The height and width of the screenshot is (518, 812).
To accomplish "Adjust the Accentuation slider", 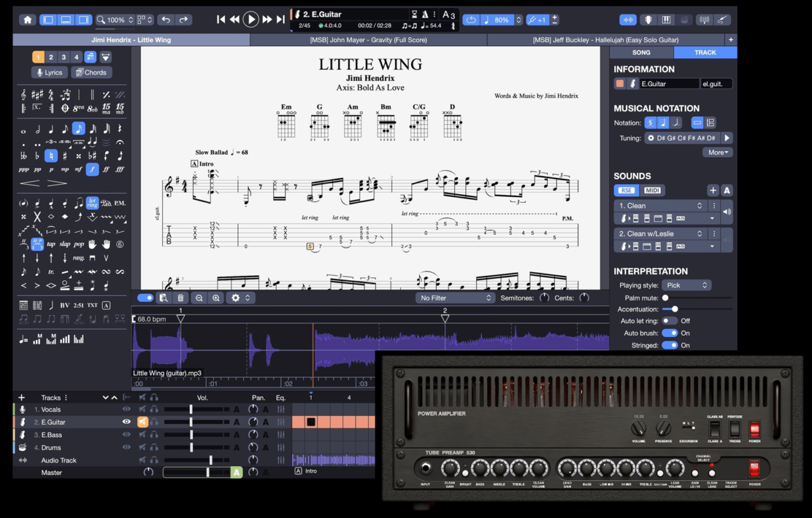I will [x=675, y=309].
